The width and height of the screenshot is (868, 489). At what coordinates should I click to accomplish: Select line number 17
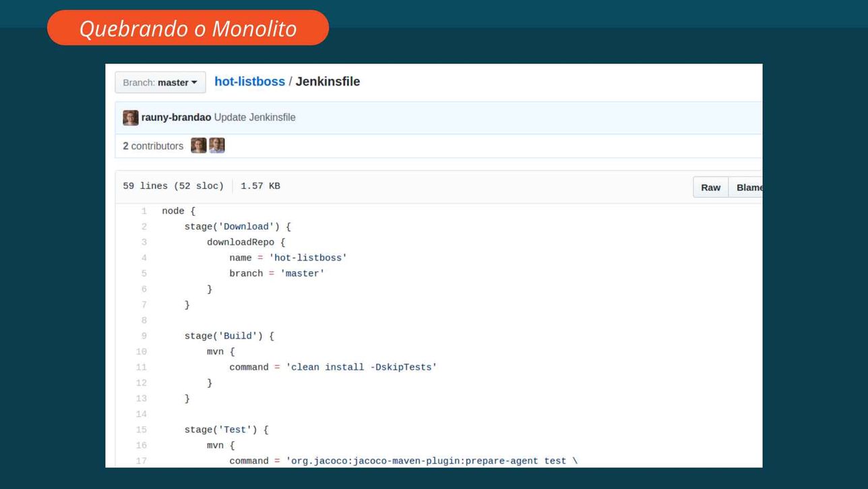pos(141,461)
